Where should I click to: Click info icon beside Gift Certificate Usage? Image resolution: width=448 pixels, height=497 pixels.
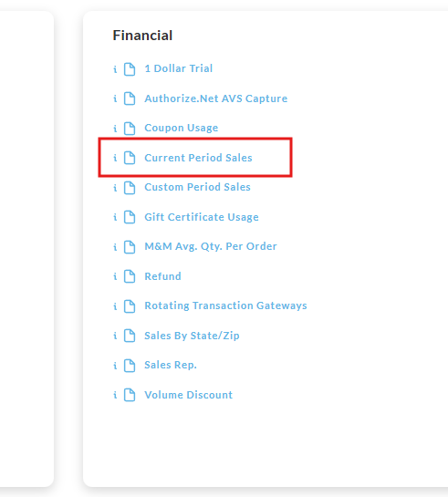click(115, 217)
